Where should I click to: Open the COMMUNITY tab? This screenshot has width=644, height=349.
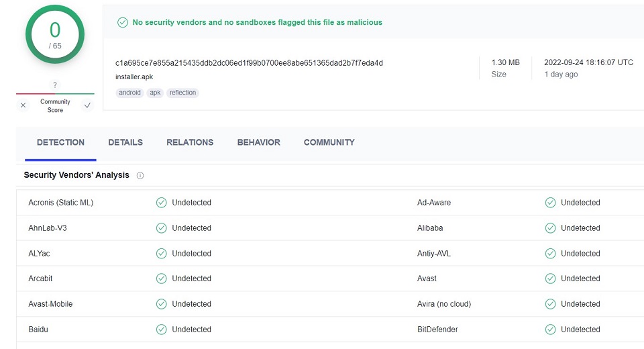click(x=329, y=142)
